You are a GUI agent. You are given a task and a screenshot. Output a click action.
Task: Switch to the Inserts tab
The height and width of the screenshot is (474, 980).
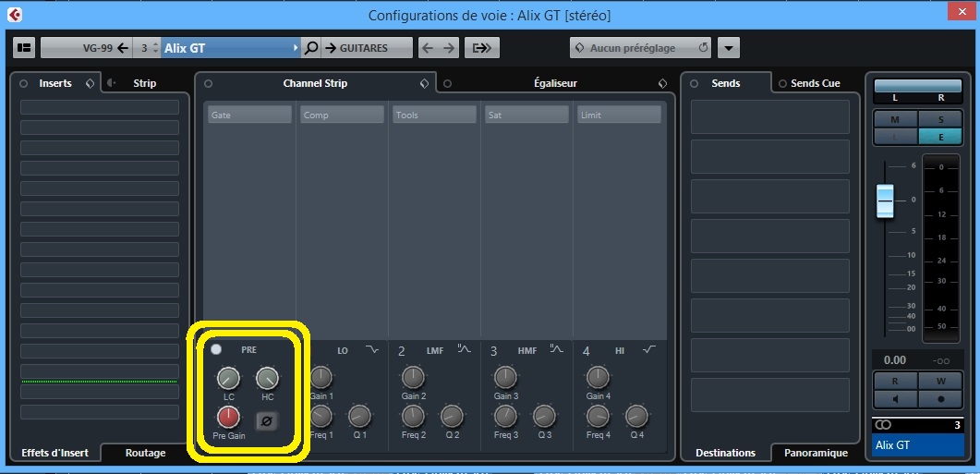point(55,83)
